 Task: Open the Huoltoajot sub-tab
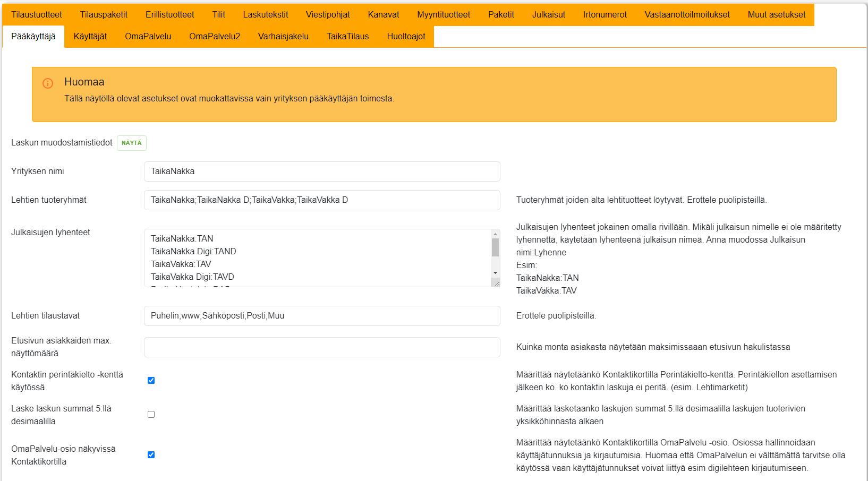tap(406, 37)
